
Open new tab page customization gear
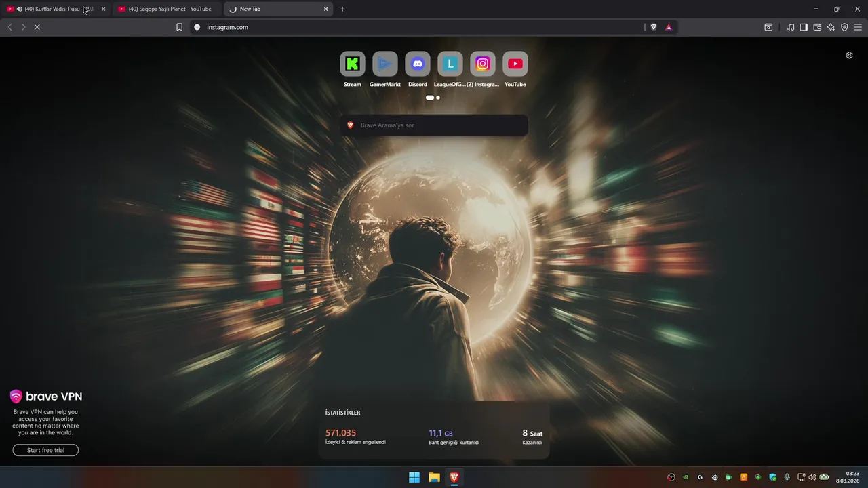849,56
